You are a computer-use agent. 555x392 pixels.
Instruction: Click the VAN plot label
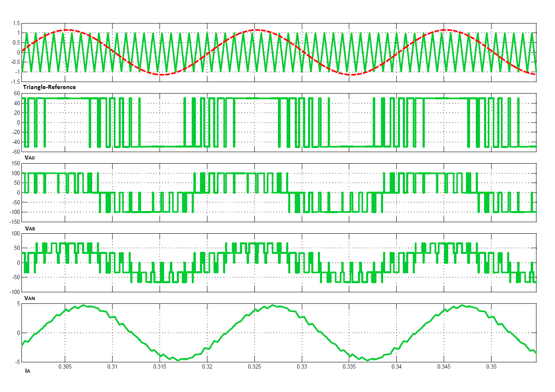click(x=30, y=298)
